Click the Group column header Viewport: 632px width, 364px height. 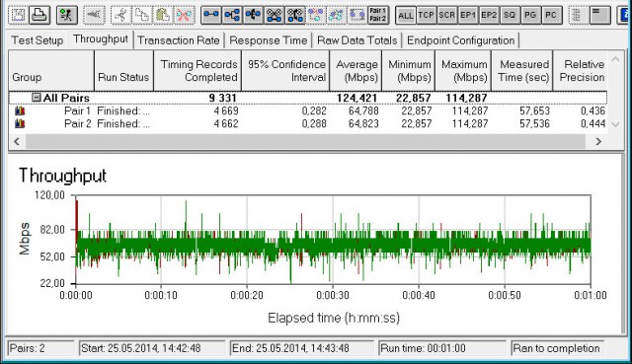pos(51,70)
